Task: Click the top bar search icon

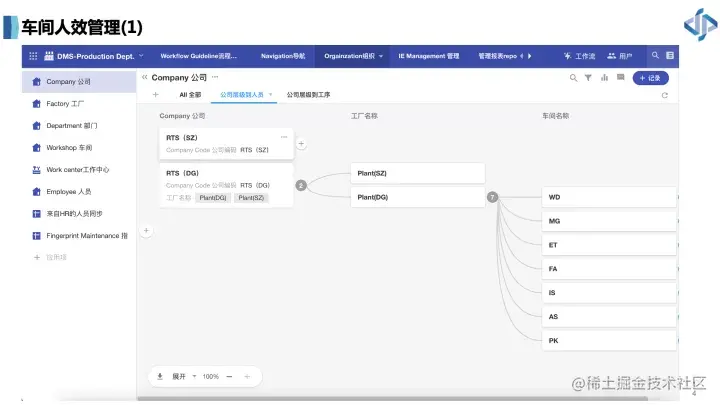Action: click(x=655, y=56)
